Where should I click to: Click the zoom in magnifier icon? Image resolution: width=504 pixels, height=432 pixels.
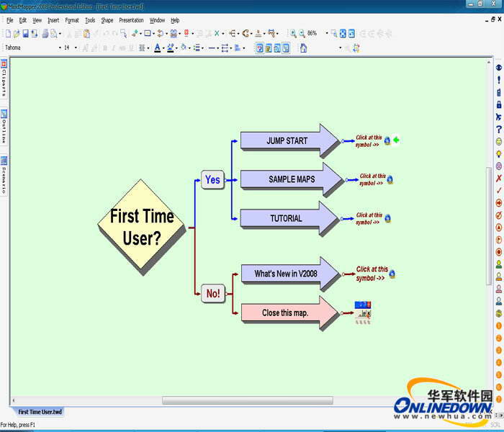pos(293,34)
